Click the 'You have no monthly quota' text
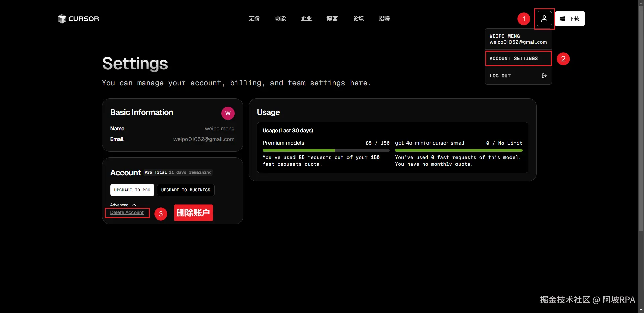This screenshot has width=644, height=313. [434, 164]
